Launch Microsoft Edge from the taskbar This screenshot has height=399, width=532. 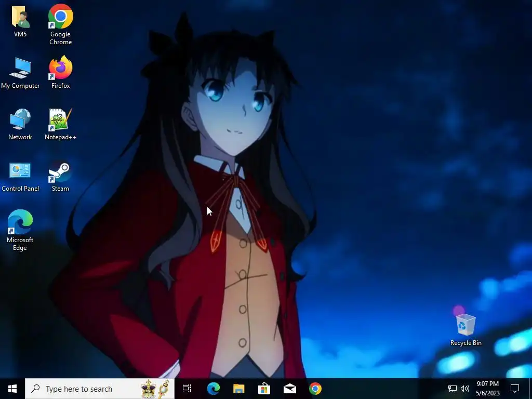(214, 389)
